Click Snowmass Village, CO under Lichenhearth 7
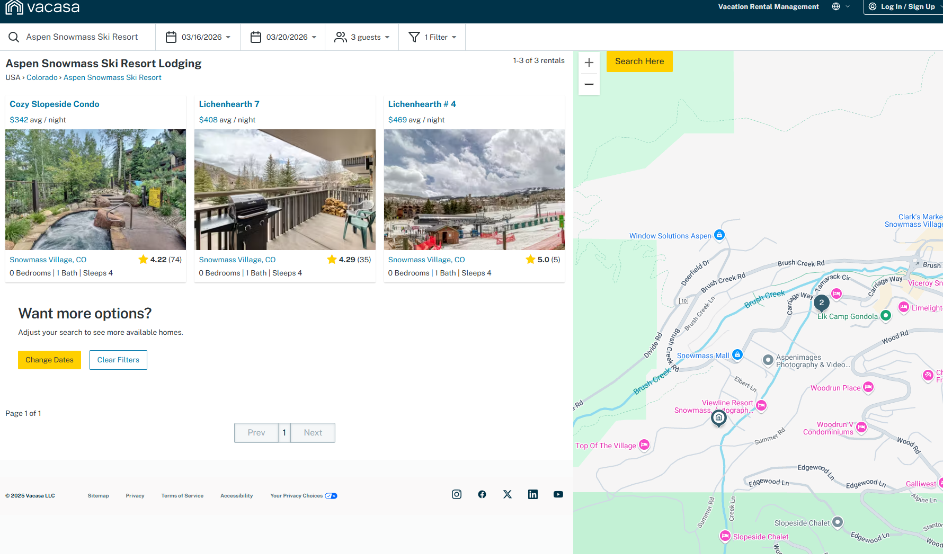 tap(237, 260)
